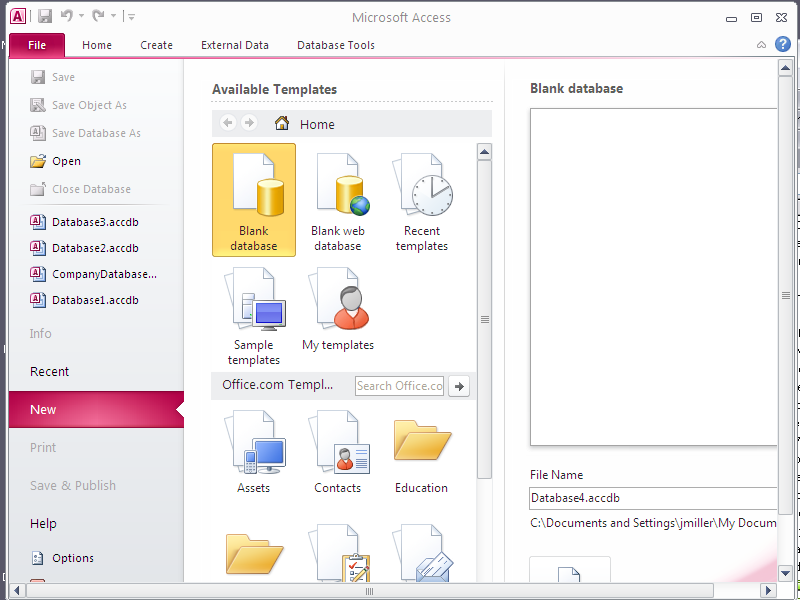Open the Undo dropdown arrow
800x600 pixels.
point(81,17)
